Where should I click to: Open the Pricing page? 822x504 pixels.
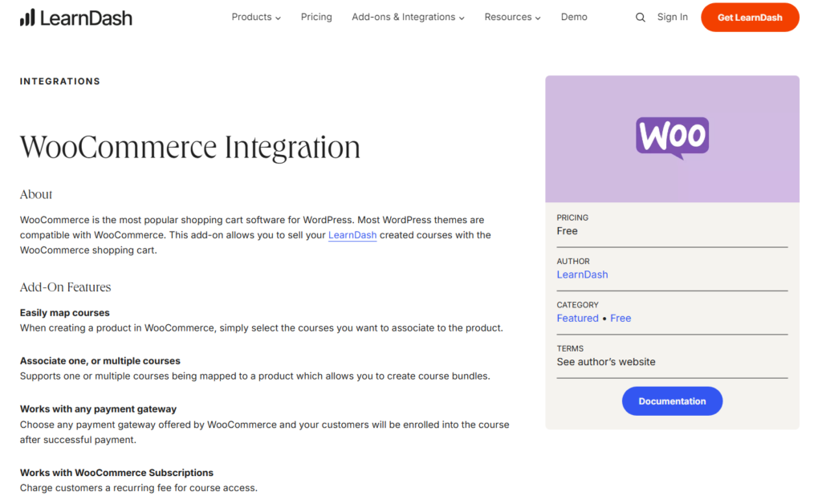[x=316, y=18]
